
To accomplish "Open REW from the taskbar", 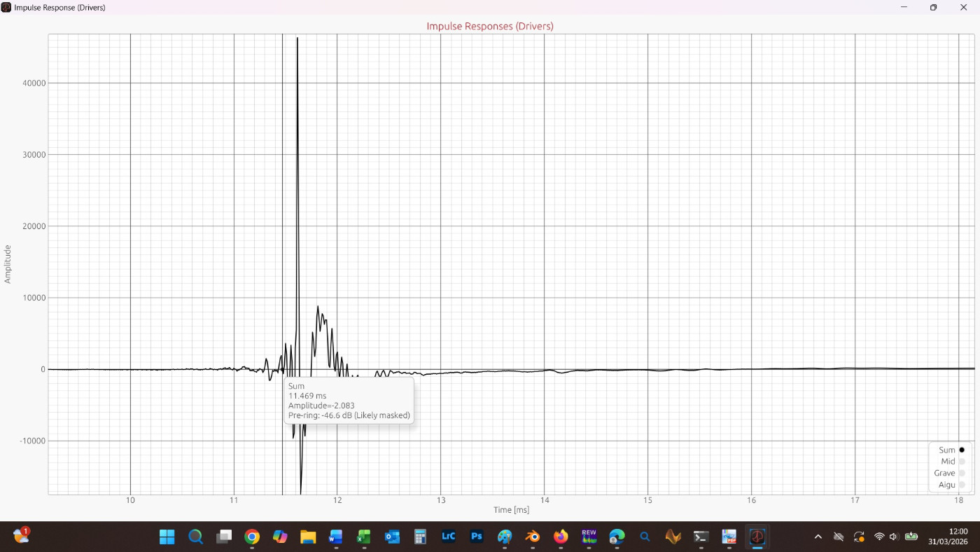I will click(589, 537).
